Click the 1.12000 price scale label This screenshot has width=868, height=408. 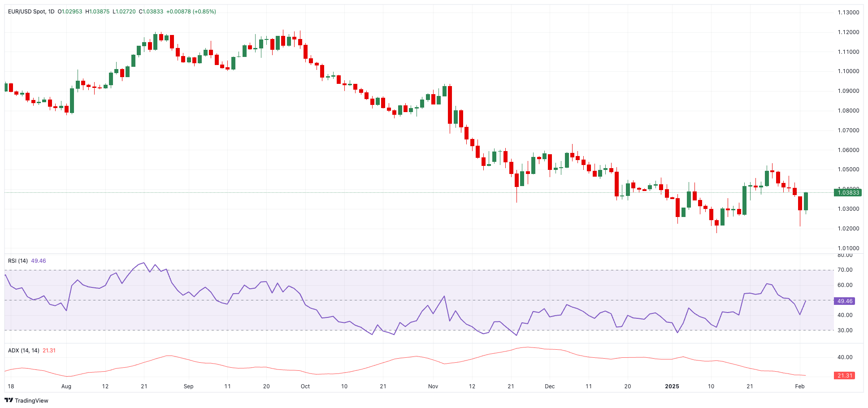pos(848,32)
